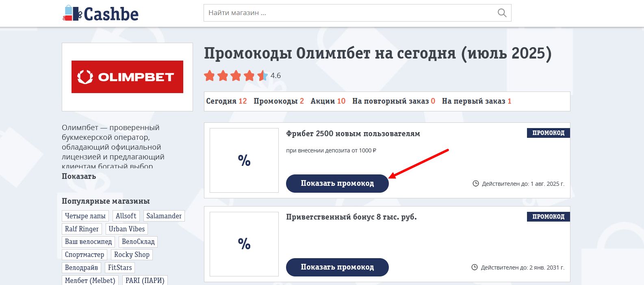The height and width of the screenshot is (285, 644).
Task: Click the 4.6 rating value
Action: pos(275,76)
